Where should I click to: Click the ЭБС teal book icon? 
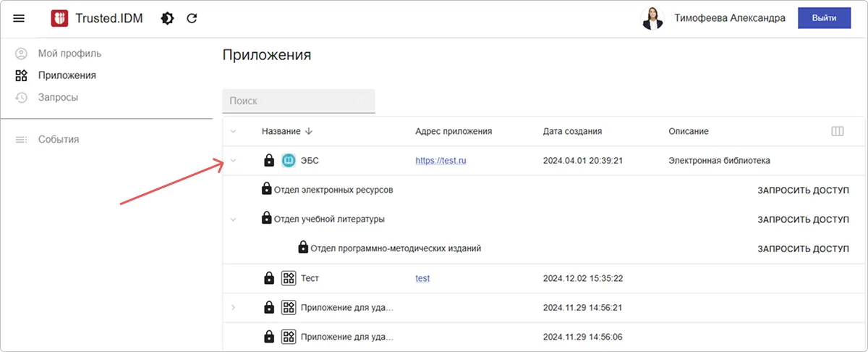tap(289, 160)
